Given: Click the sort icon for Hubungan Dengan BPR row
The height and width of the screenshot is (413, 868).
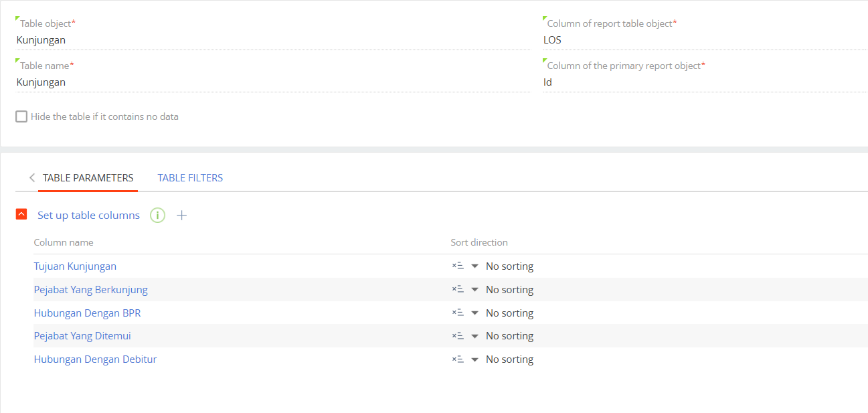Looking at the screenshot, I should coord(458,313).
